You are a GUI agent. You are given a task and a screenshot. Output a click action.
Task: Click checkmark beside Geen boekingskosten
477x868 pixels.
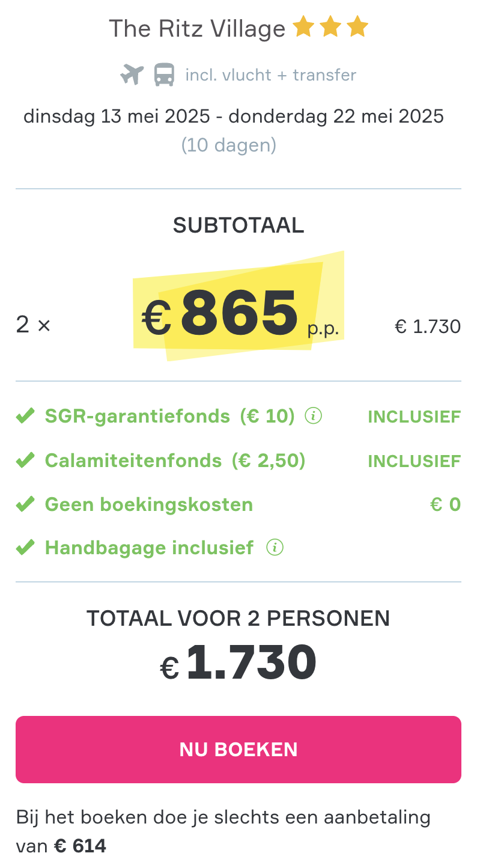click(25, 504)
